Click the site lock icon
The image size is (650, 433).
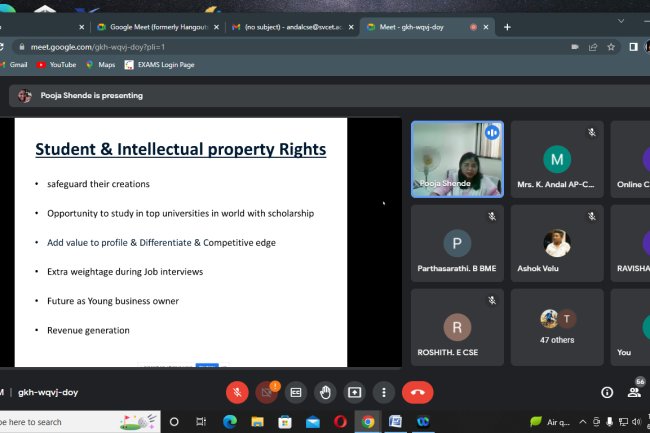pyautogui.click(x=22, y=47)
